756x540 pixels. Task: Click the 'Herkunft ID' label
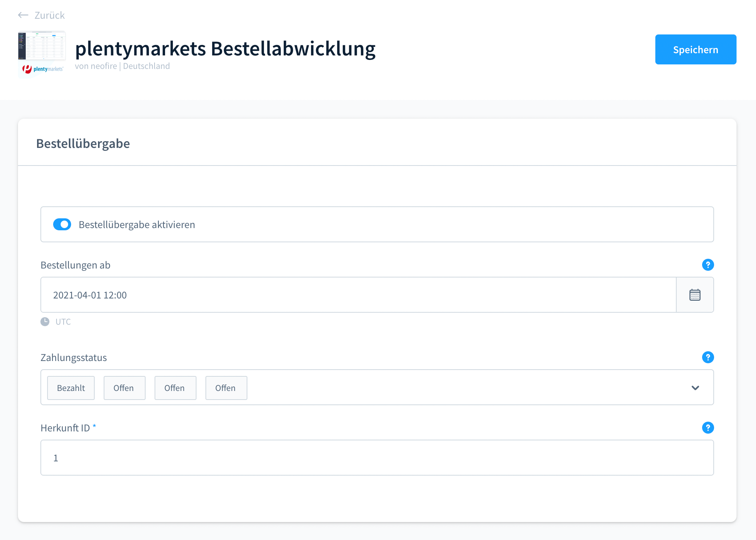coord(65,428)
